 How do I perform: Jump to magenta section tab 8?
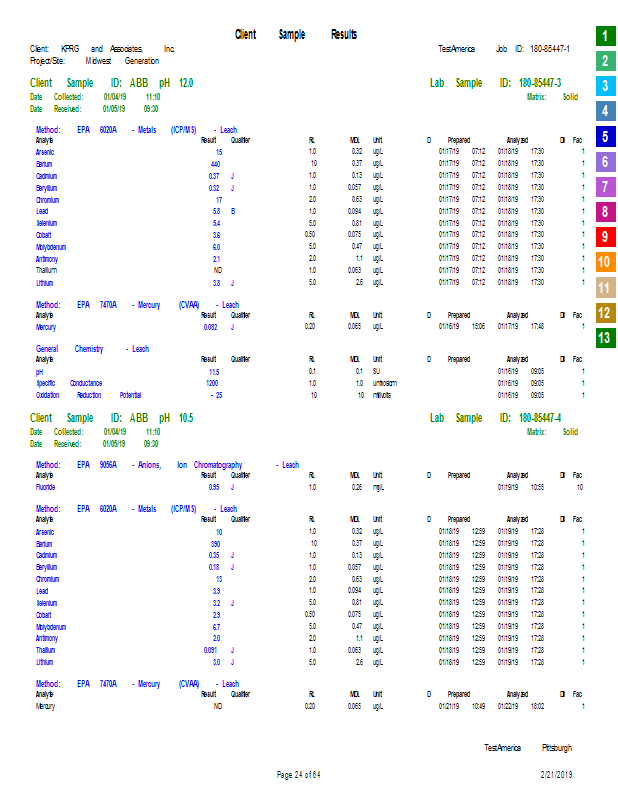(605, 212)
